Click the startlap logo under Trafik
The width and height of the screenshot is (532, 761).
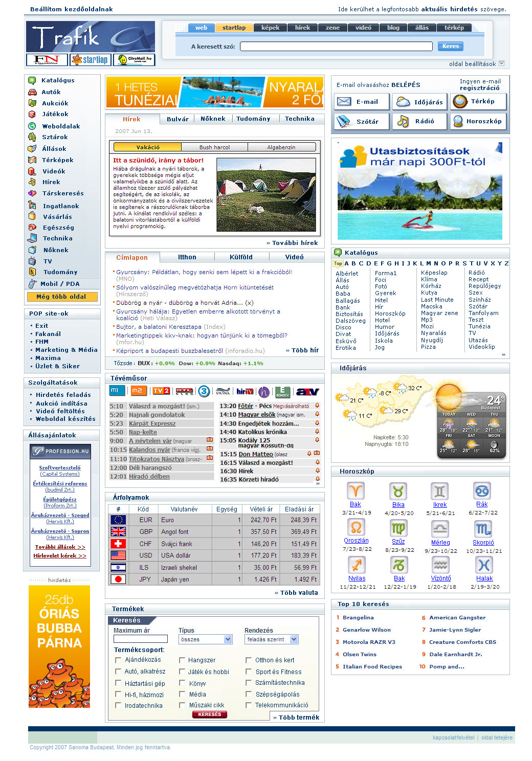(x=91, y=60)
